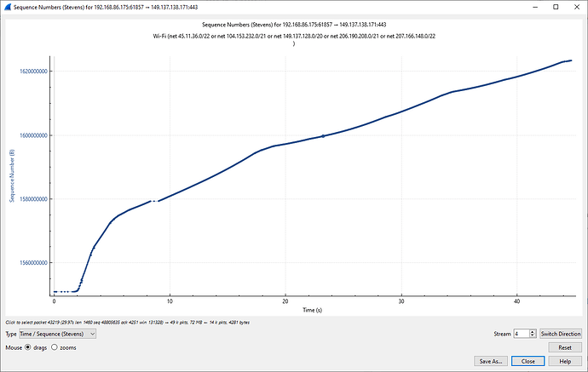Click into the Stream number field

(519, 335)
